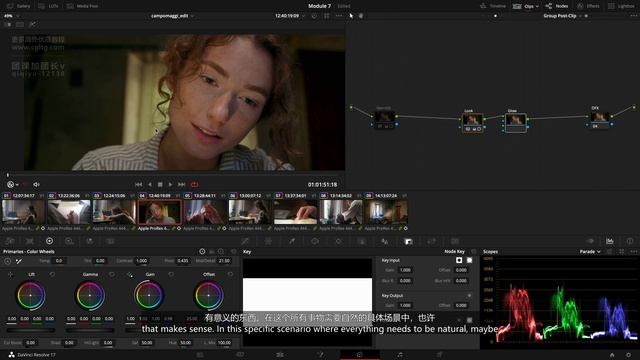The image size is (640, 360).
Task: Open project settings gear icon
Action: click(x=629, y=355)
